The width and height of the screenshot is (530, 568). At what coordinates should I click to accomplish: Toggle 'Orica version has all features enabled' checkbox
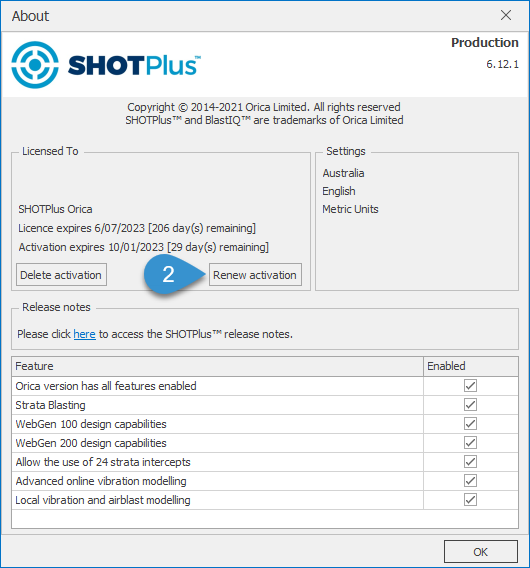click(470, 386)
